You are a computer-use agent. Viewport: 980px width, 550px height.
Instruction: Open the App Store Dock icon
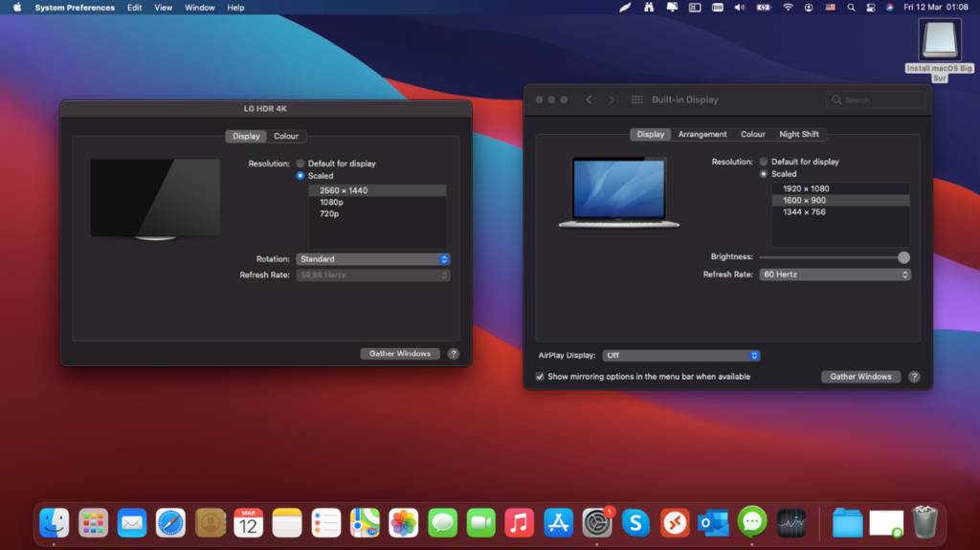pos(558,522)
